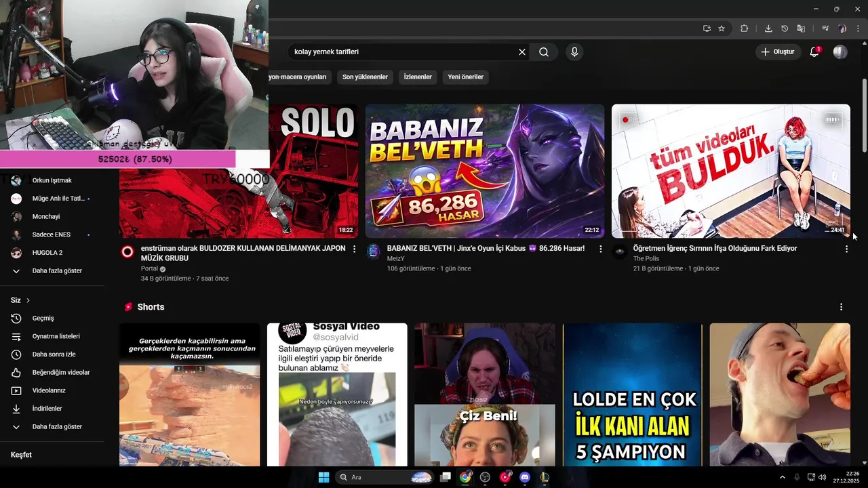868x488 pixels.
Task: Open the Sosyal Video short
Action: point(337,394)
